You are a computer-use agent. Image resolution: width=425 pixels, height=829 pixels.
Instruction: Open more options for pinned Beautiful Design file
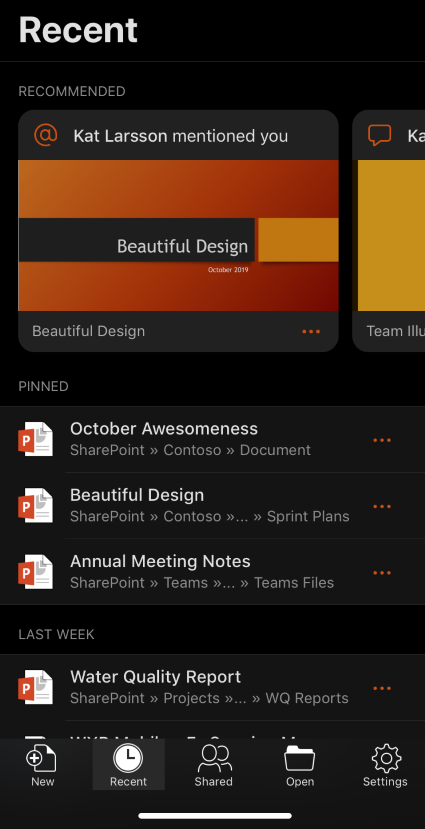pos(382,506)
